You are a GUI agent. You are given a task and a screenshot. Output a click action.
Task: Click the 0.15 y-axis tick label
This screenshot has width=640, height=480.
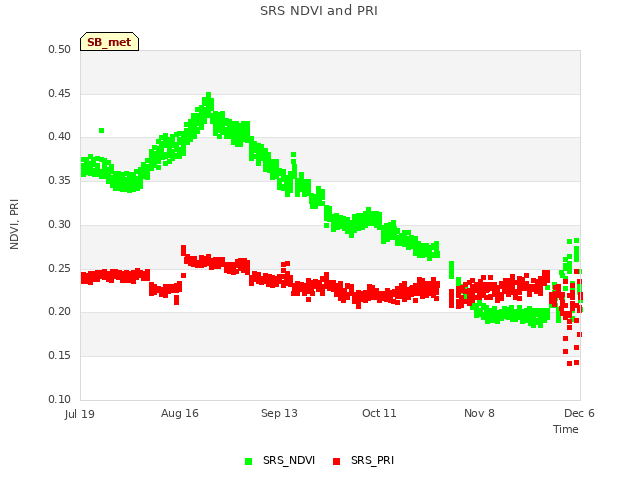tap(59, 356)
